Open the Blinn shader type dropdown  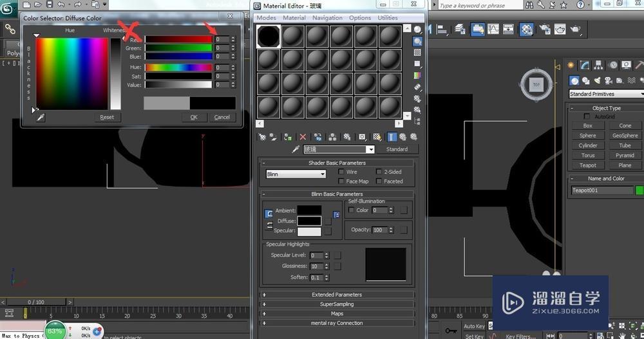coord(296,174)
